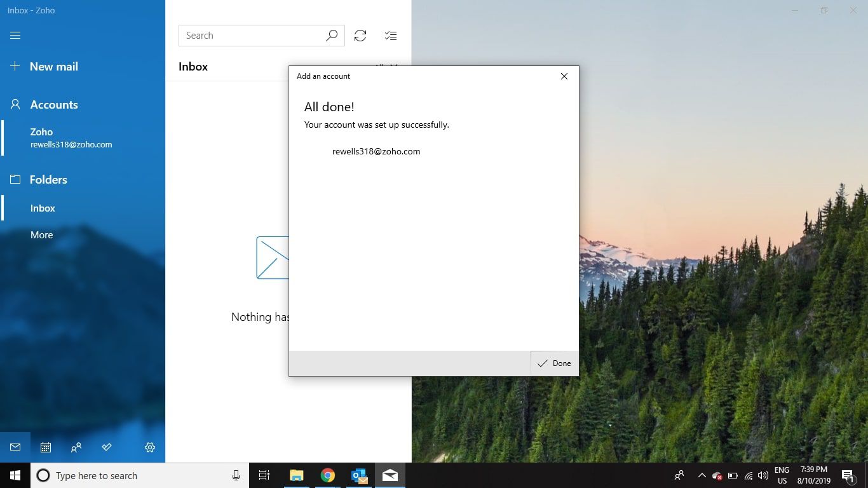Sync this view with refresh icon
The height and width of the screenshot is (488, 868).
point(360,36)
